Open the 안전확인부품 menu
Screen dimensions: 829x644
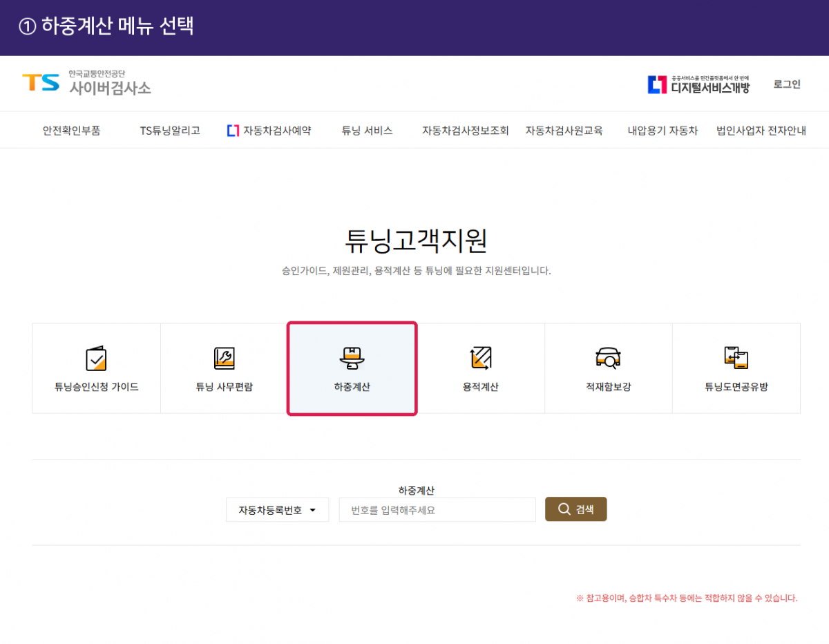(71, 131)
